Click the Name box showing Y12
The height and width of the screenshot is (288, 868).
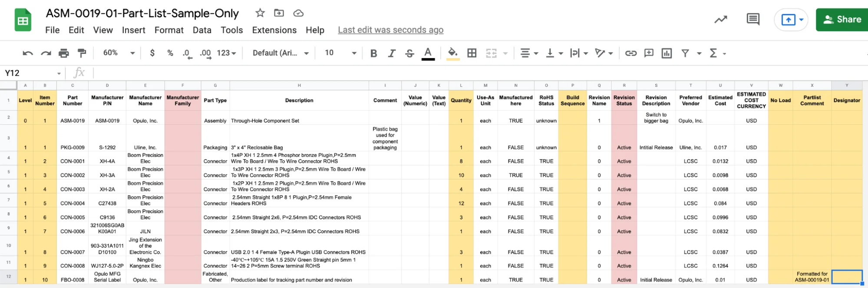coord(33,73)
